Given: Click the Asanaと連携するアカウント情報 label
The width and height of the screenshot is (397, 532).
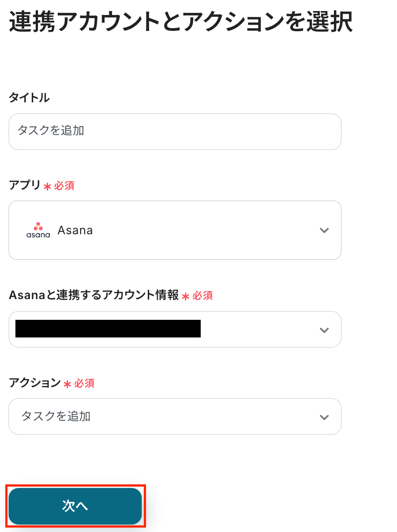Looking at the screenshot, I should (94, 295).
